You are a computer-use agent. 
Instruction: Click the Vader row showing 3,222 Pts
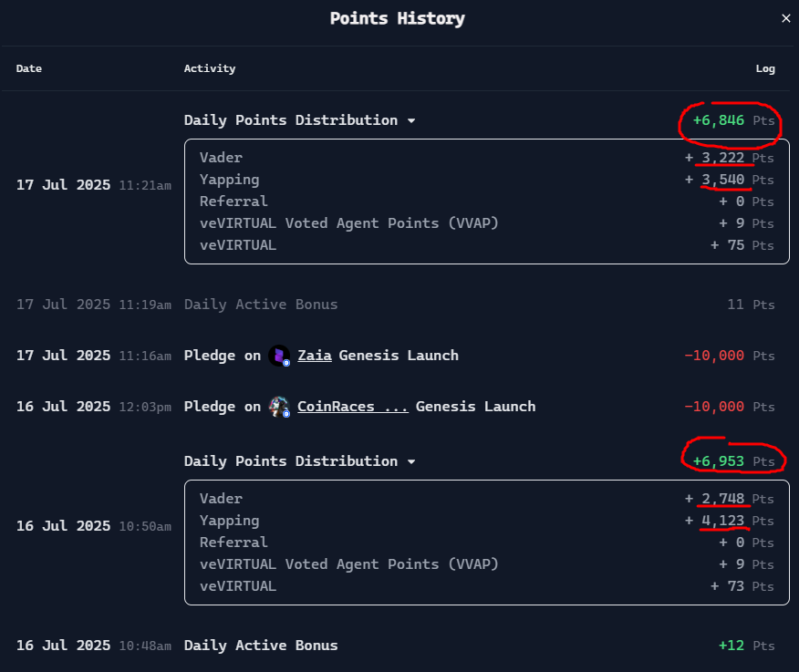(x=487, y=158)
